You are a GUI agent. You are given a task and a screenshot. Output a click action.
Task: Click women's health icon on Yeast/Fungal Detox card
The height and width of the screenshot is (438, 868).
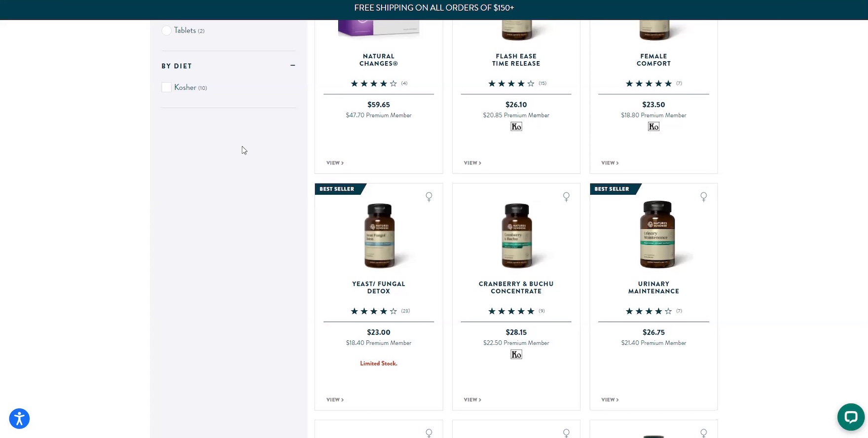pos(429,197)
